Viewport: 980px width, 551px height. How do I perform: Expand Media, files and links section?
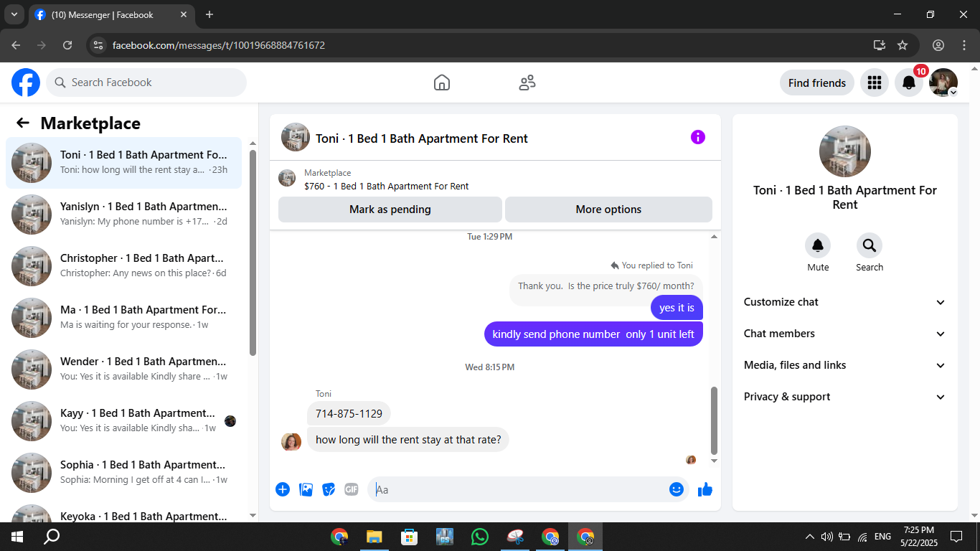point(845,365)
